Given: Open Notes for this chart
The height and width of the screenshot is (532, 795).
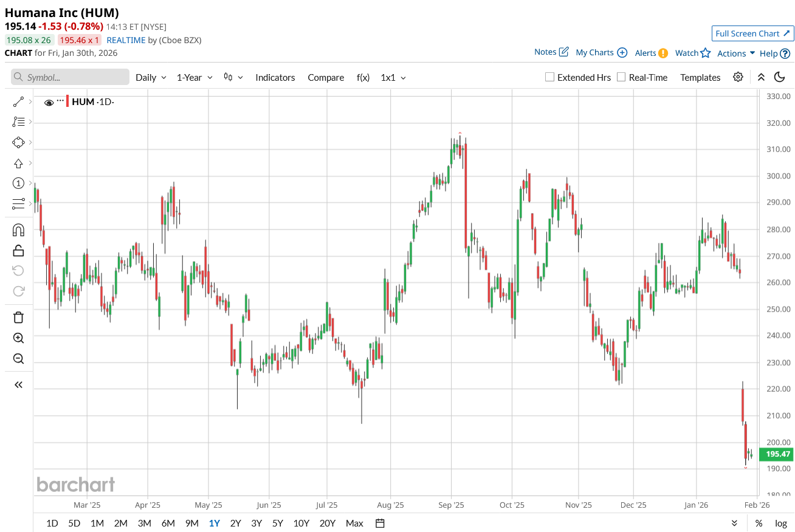Looking at the screenshot, I should [x=551, y=52].
